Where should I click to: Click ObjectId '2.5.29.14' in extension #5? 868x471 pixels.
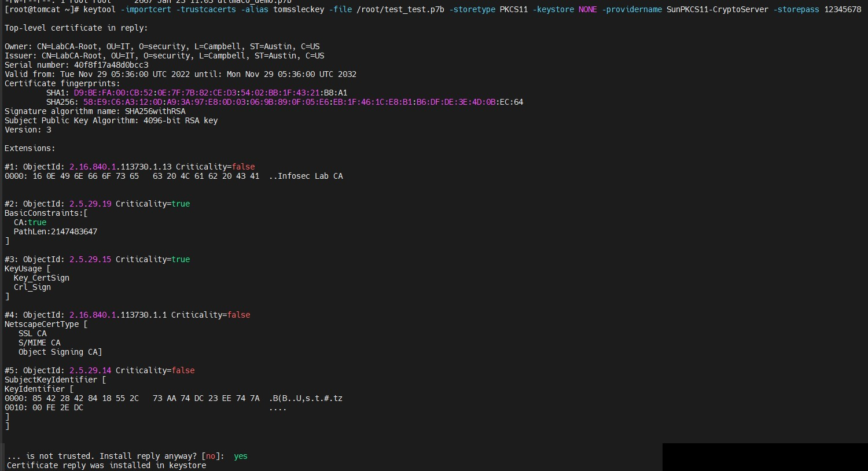click(x=90, y=370)
